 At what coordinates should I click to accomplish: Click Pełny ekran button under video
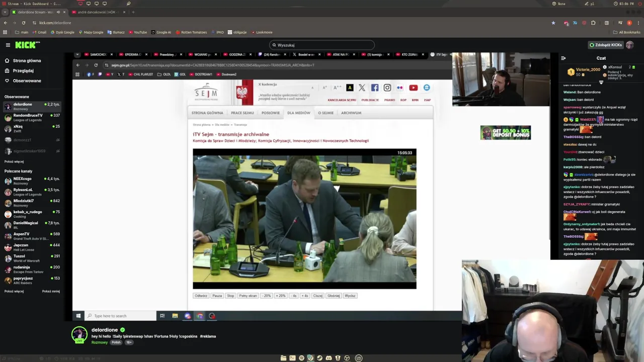[x=248, y=296]
